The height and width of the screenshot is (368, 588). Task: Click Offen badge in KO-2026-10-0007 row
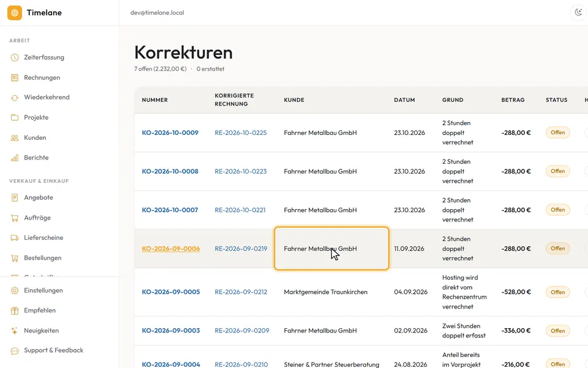pos(557,210)
